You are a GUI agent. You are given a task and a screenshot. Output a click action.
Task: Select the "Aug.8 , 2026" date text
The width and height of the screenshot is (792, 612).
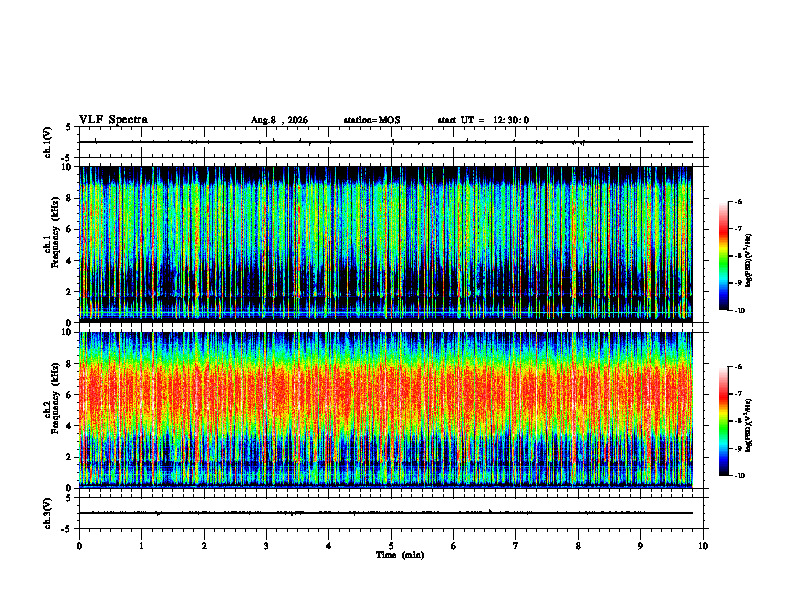pos(279,120)
